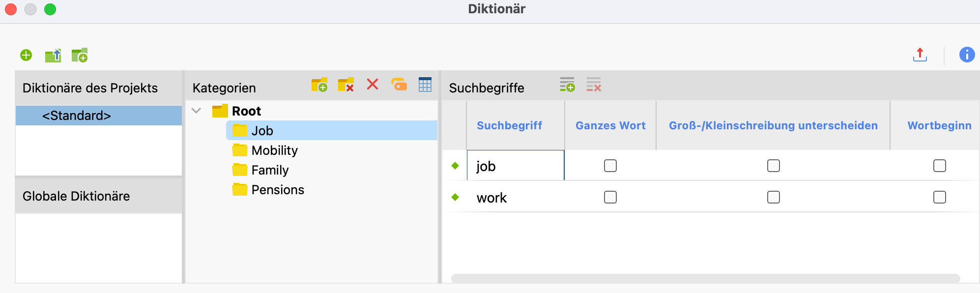
Task: Toggle Wortbeginn checkbox for job
Action: [x=940, y=166]
